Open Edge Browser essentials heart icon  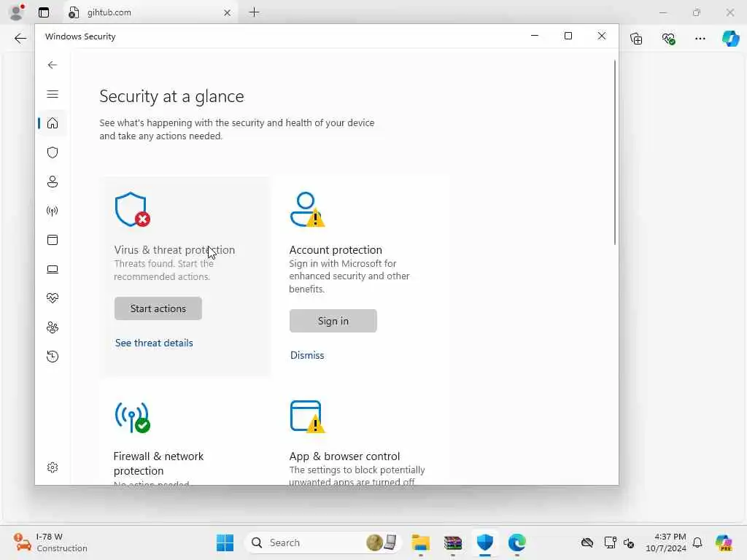(668, 39)
